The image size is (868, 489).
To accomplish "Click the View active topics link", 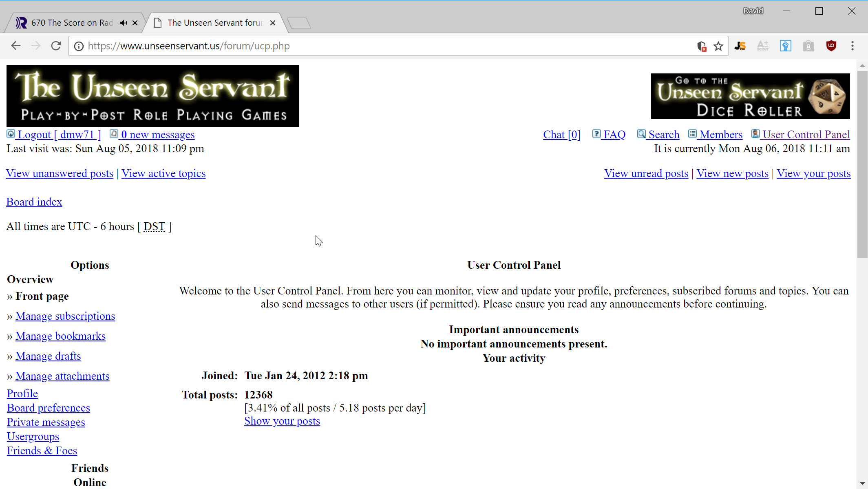I will (163, 173).
